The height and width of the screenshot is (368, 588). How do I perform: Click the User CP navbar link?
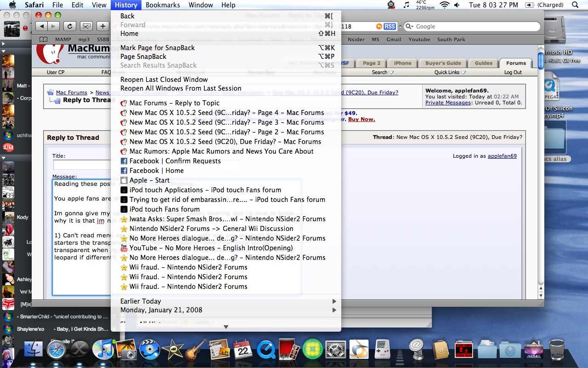[56, 72]
